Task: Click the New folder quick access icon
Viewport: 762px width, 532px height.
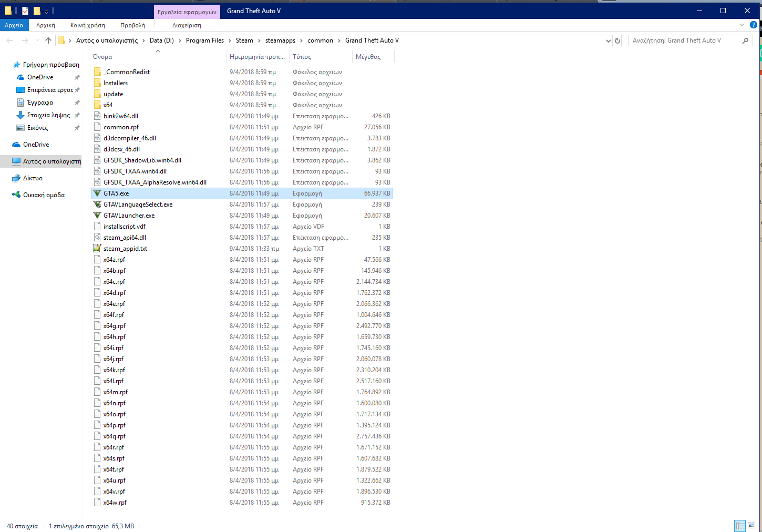Action: tap(37, 11)
